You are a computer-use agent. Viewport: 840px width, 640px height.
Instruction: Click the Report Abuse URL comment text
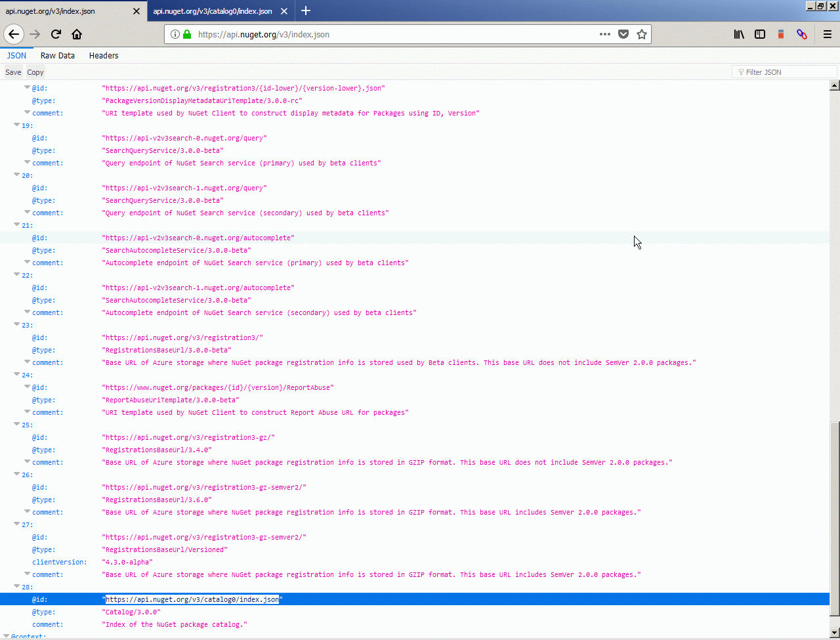[255, 412]
